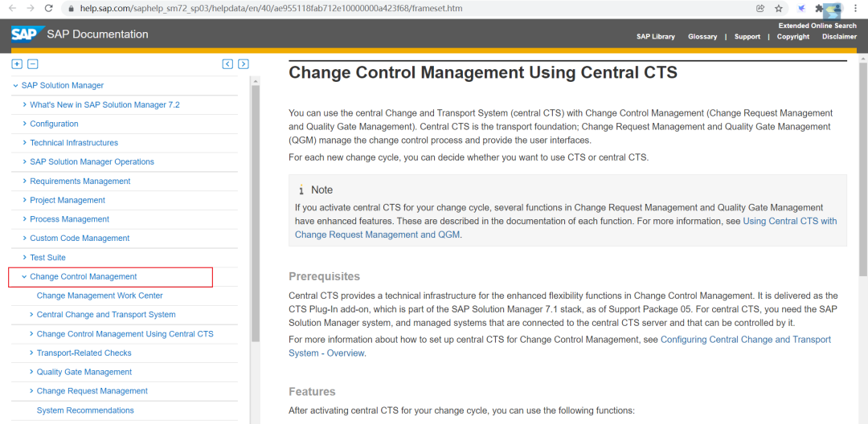The width and height of the screenshot is (868, 424).
Task: Select SAP Solution Manager tree item
Action: click(63, 85)
